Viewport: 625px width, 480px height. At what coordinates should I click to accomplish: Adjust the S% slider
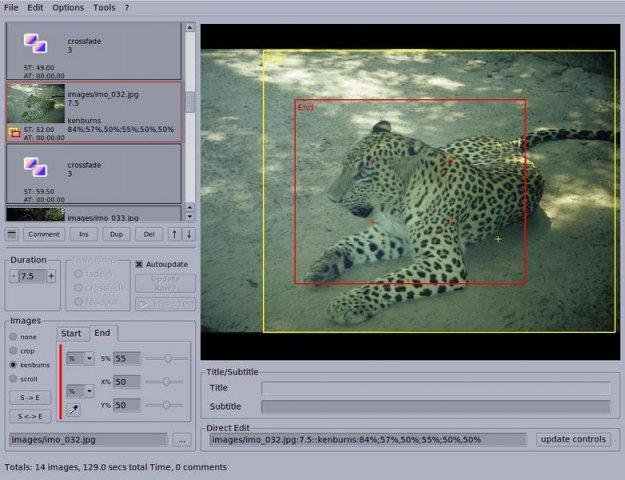[x=167, y=358]
